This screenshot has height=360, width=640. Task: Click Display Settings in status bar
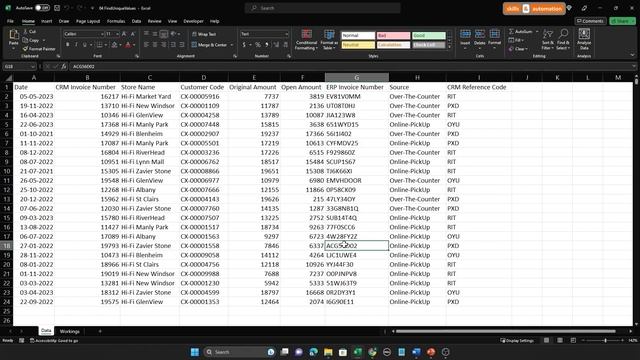[517, 340]
